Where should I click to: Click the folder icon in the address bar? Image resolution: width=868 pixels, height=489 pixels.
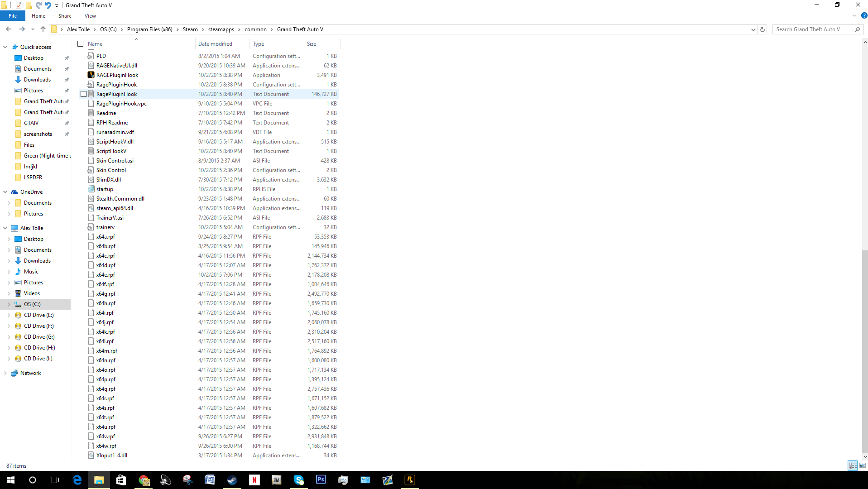pos(54,29)
